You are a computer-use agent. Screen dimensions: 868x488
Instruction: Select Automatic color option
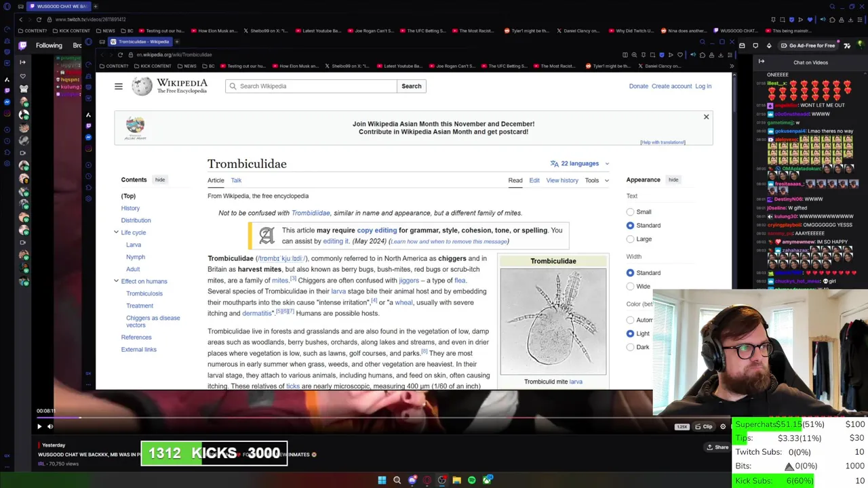[630, 320]
